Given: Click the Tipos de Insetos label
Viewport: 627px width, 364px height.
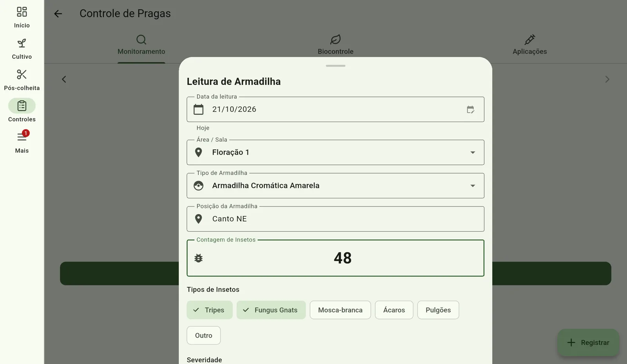Looking at the screenshot, I should (x=213, y=290).
